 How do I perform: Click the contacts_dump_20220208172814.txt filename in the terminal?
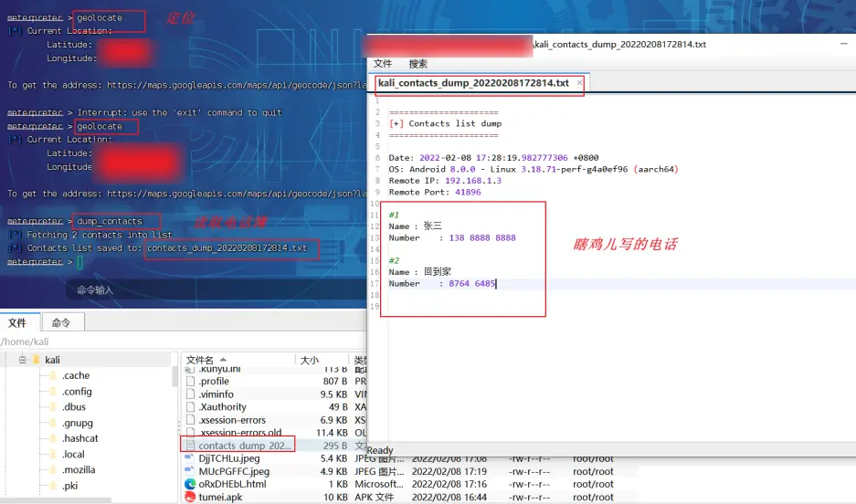227,248
